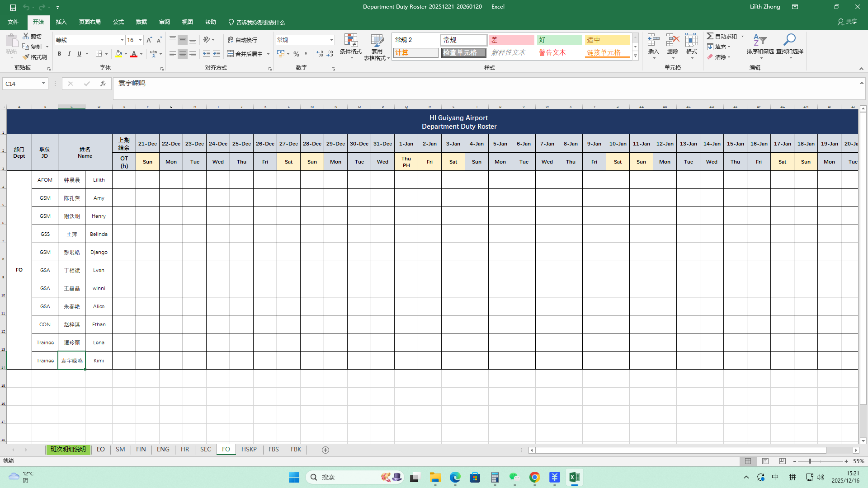Toggle Wrap Text option
This screenshot has width=868, height=488.
[243, 40]
